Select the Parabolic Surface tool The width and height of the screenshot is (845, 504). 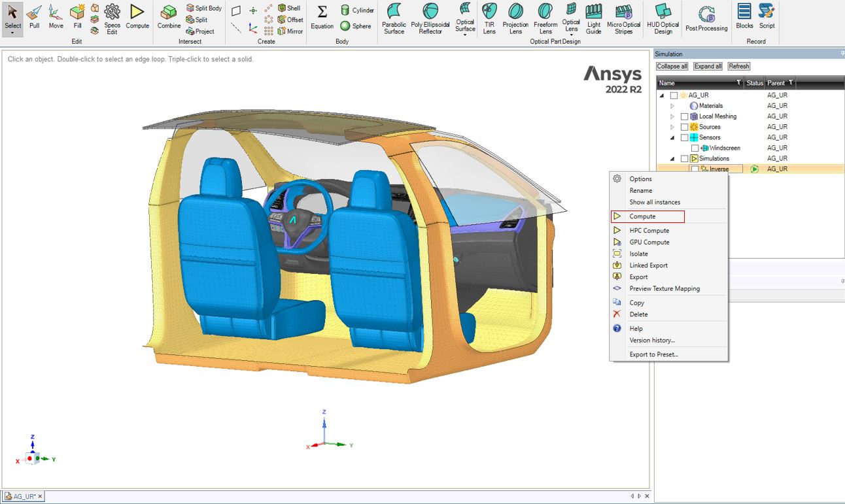394,18
